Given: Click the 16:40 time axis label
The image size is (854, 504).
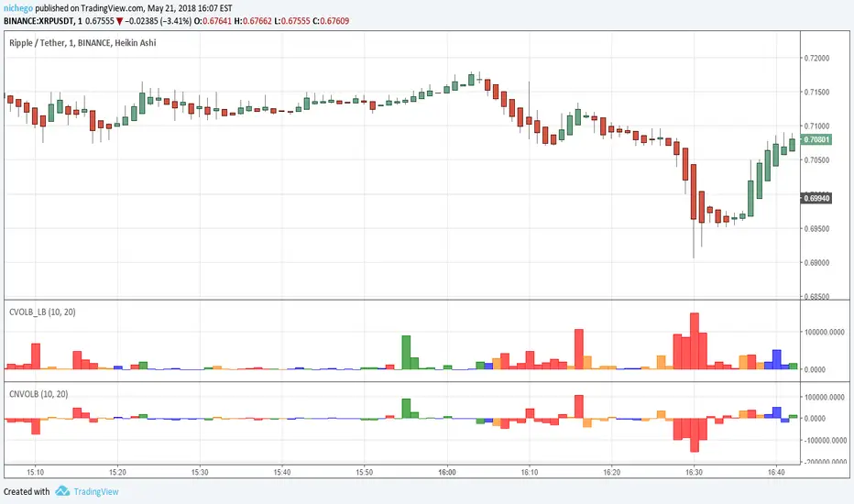Looking at the screenshot, I should click(x=776, y=472).
